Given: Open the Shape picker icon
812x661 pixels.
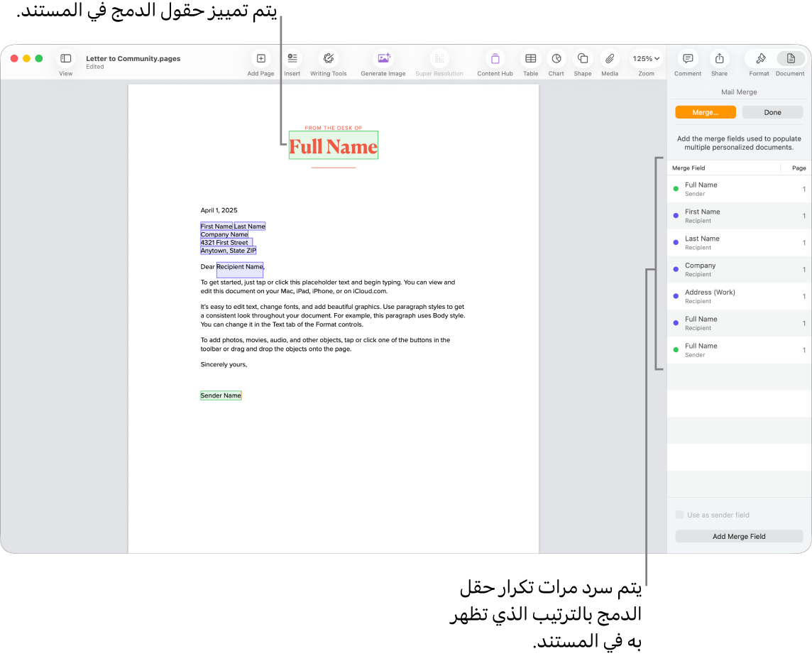Looking at the screenshot, I should 583,58.
